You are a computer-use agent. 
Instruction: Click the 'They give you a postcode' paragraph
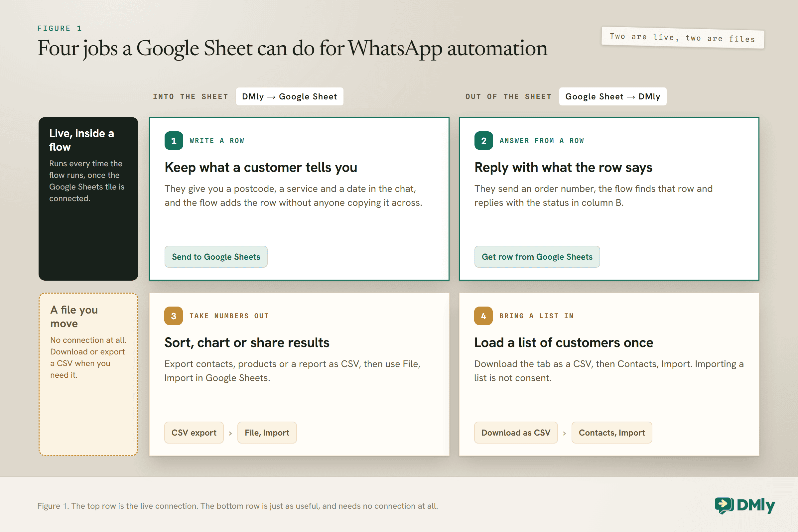pyautogui.click(x=294, y=196)
